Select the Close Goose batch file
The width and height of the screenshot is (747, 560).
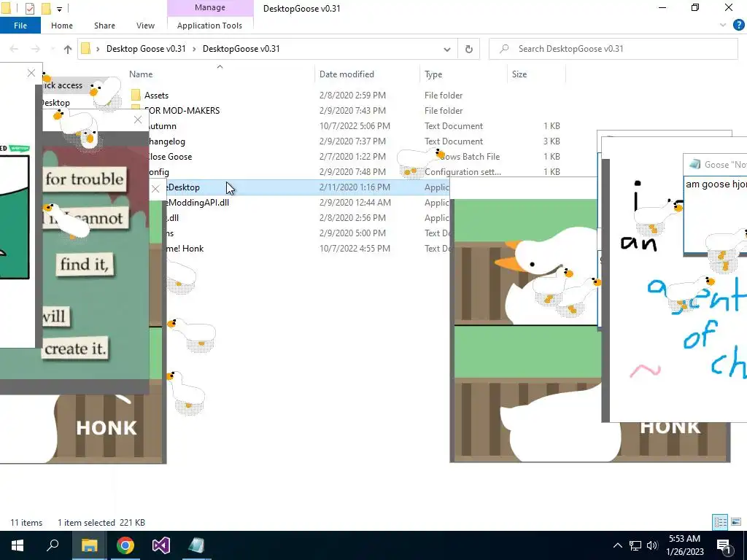[170, 157]
